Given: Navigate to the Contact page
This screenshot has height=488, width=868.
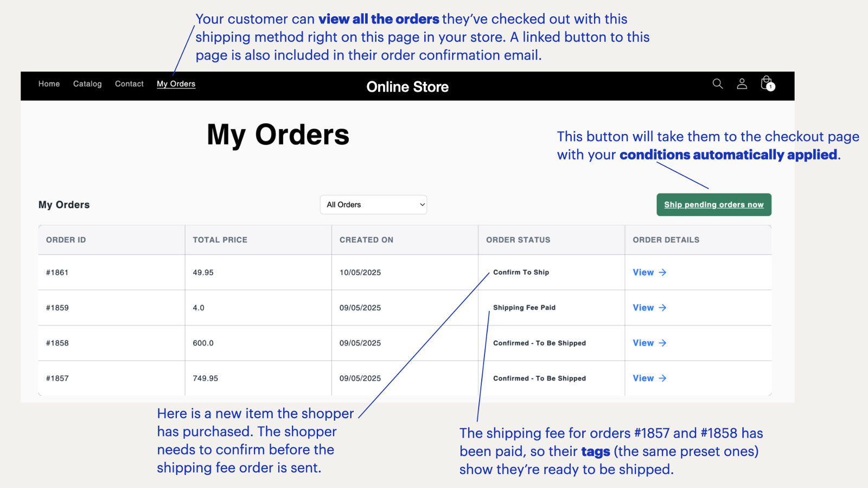Looking at the screenshot, I should coord(129,84).
